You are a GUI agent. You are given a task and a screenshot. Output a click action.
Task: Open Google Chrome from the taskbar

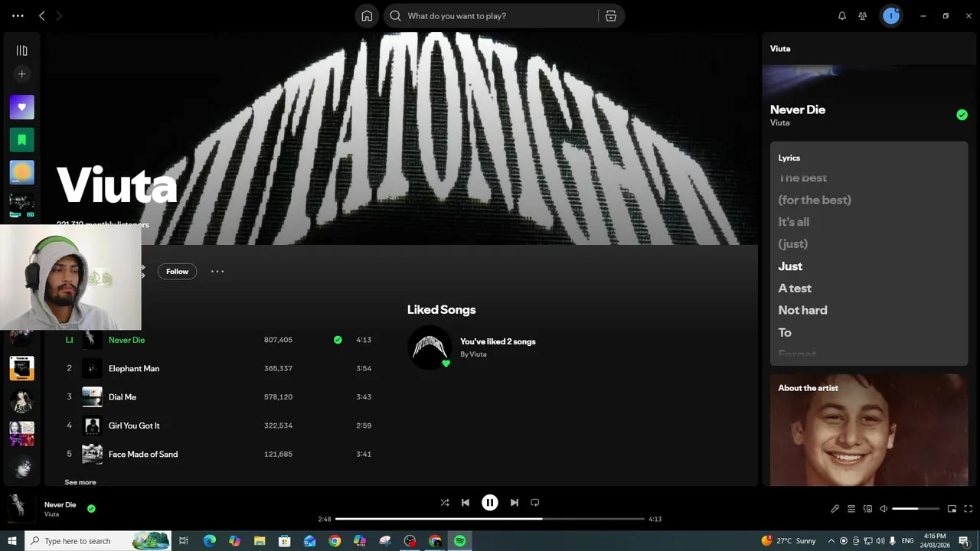[335, 541]
